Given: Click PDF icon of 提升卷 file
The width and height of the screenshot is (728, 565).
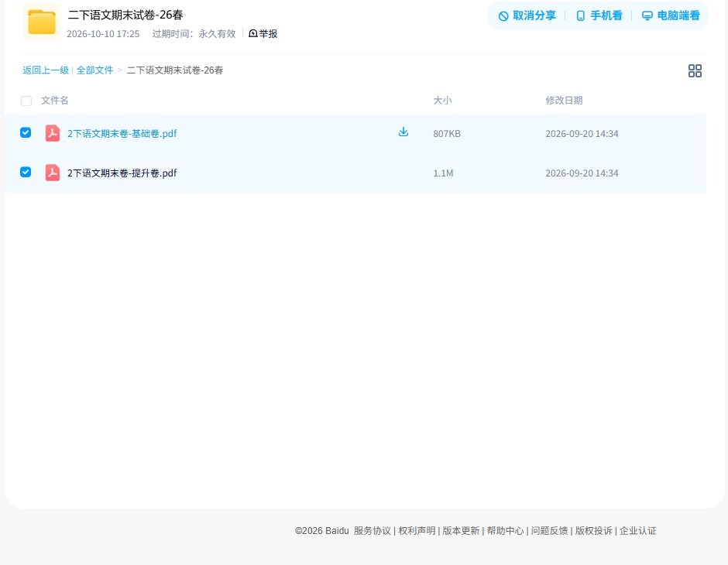Looking at the screenshot, I should [x=53, y=173].
